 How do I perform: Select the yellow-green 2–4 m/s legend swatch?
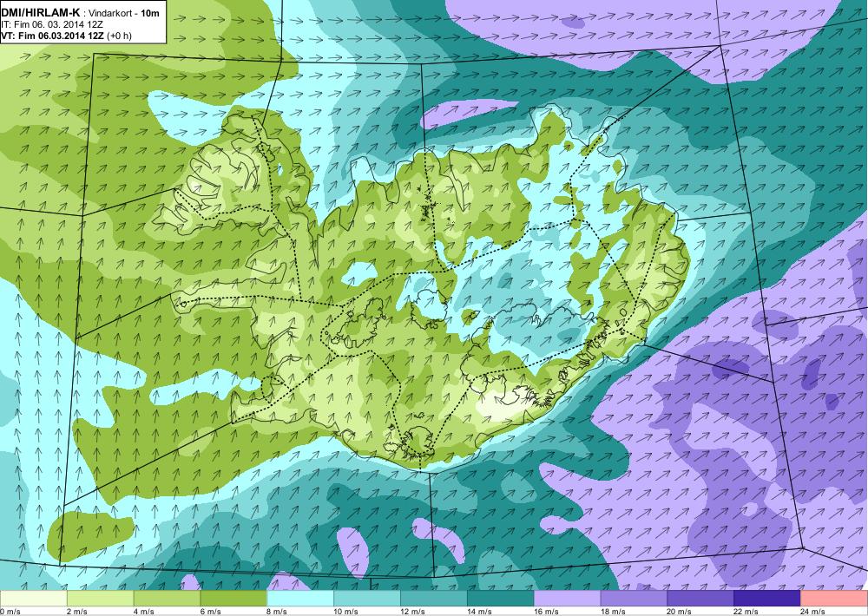coord(100,599)
